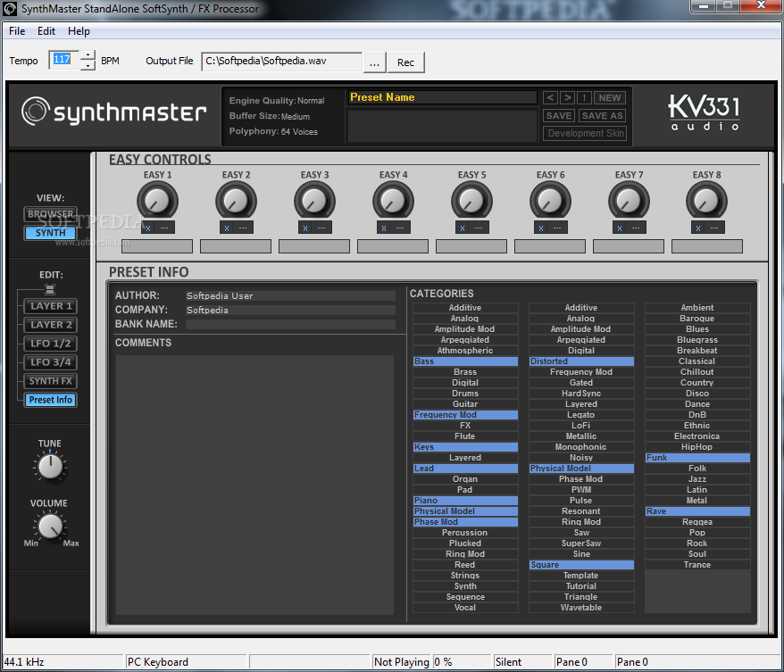Click the KV331 audio logo
The image size is (784, 672).
click(704, 112)
